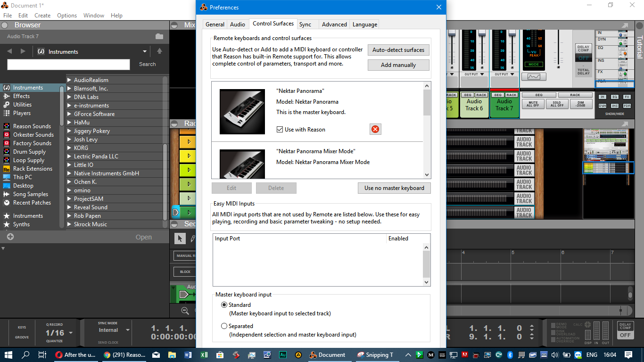Expand Native Instruments GmbH folder
644x362 pixels.
pyautogui.click(x=69, y=173)
